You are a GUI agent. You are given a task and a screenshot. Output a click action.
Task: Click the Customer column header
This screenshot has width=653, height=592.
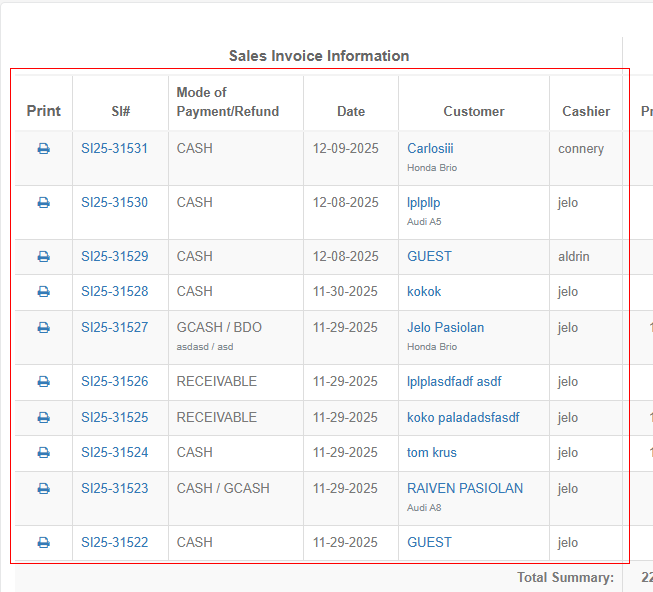pos(474,112)
